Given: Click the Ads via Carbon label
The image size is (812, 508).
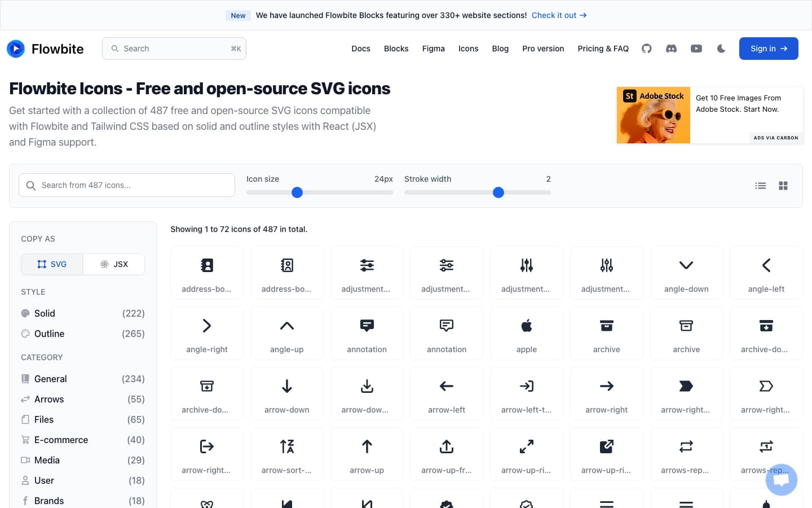Looking at the screenshot, I should coord(776,138).
